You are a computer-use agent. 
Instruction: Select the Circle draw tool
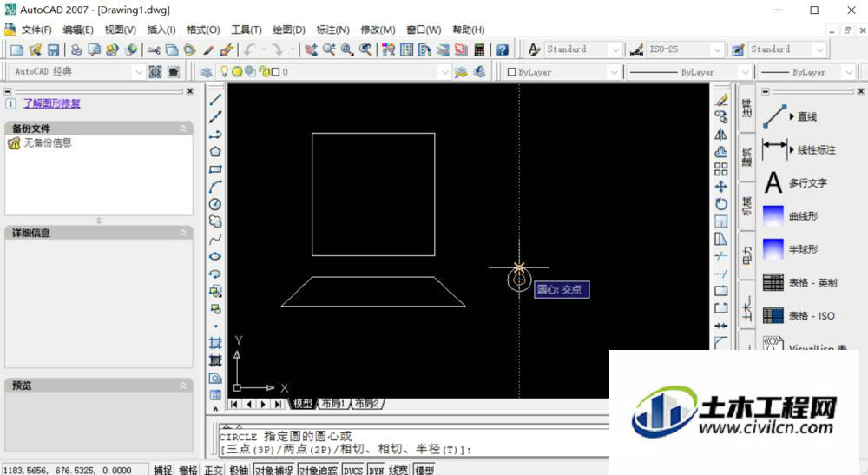pyautogui.click(x=215, y=204)
